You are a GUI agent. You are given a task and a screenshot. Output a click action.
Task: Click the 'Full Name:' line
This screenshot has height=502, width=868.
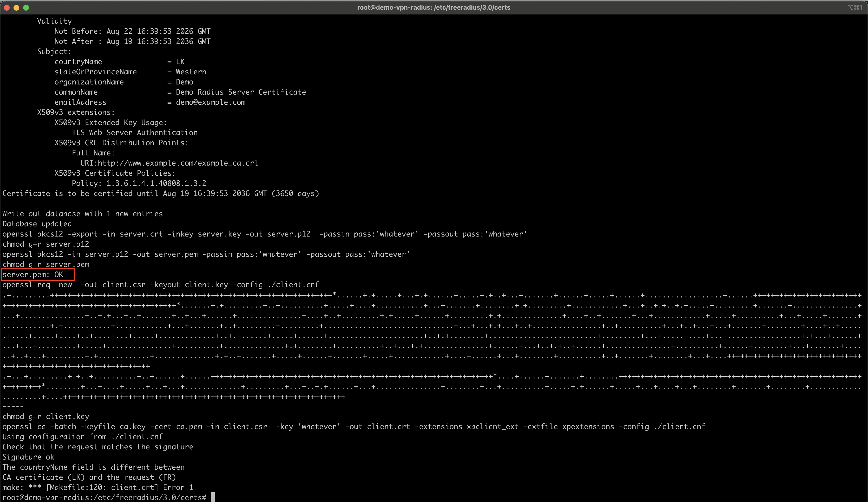pyautogui.click(x=93, y=153)
